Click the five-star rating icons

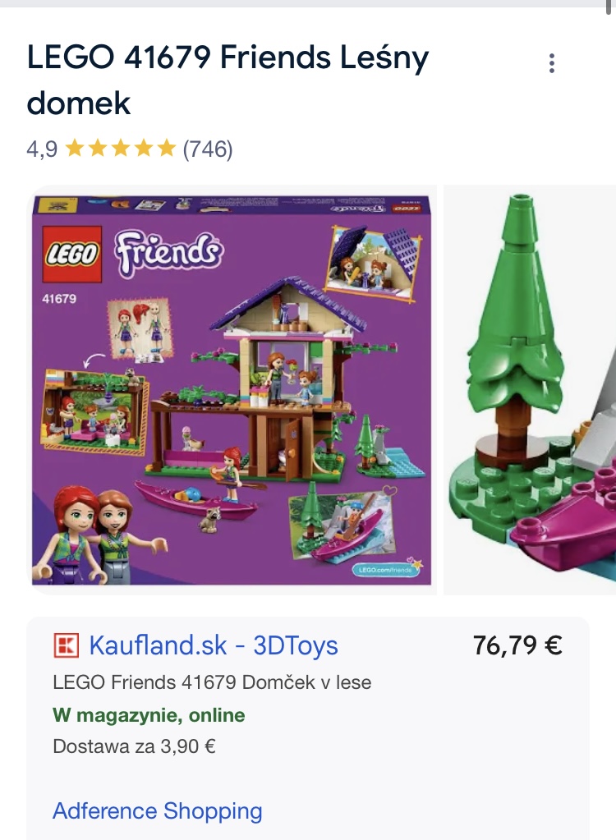(121, 149)
